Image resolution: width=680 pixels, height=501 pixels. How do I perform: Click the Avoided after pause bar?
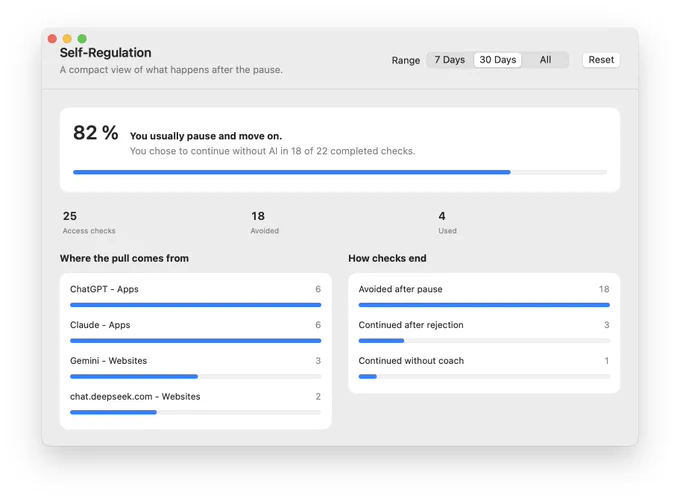pos(484,305)
